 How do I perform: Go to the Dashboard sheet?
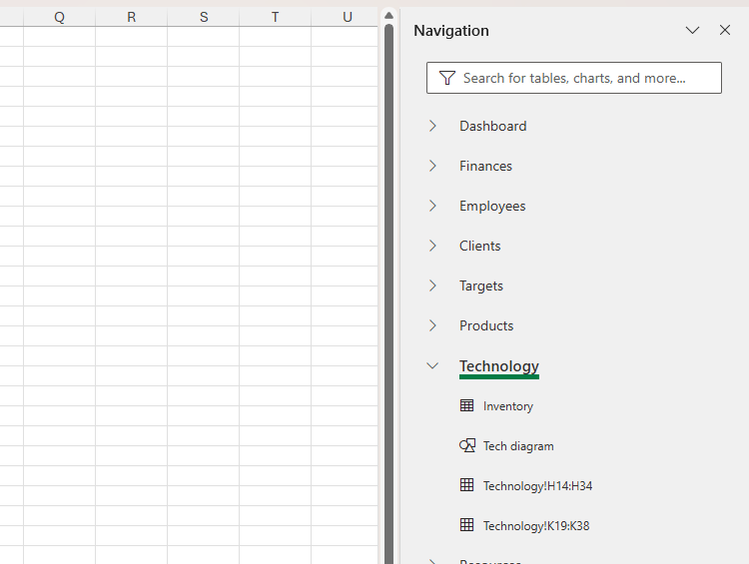click(493, 126)
